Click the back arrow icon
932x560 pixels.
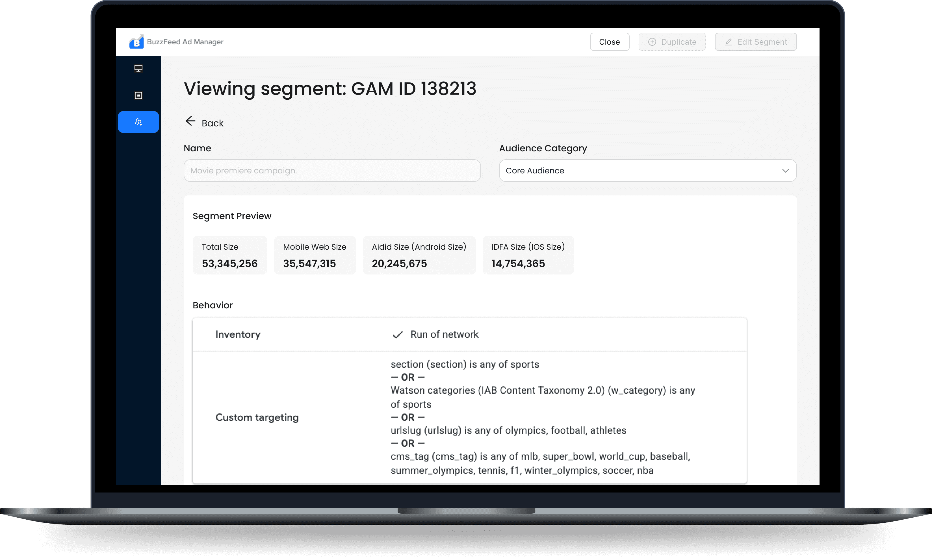(190, 121)
